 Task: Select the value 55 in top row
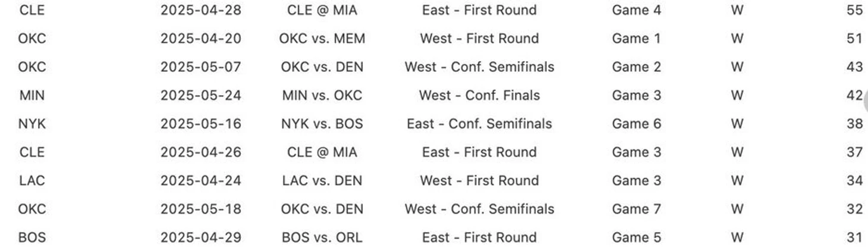pos(855,10)
